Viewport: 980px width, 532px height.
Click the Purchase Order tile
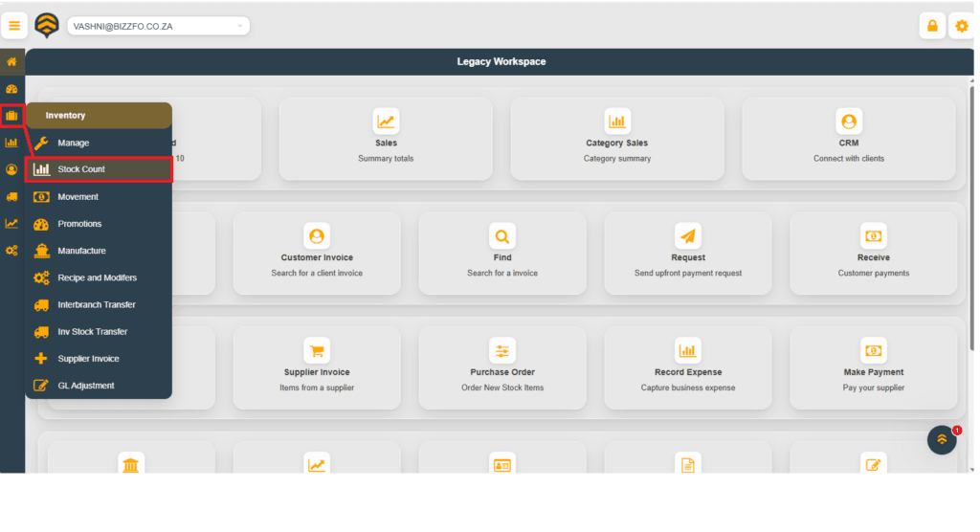tap(502, 367)
